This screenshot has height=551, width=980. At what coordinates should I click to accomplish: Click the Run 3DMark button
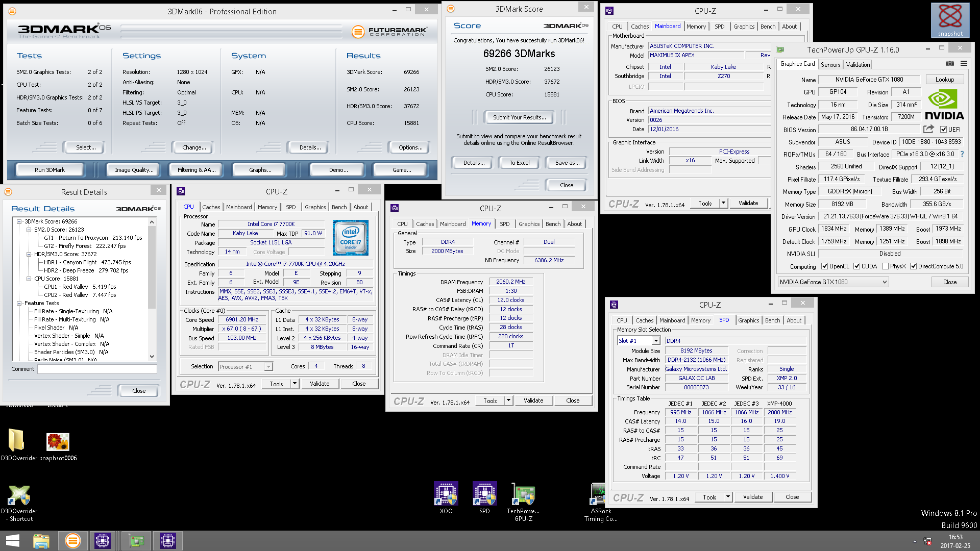(50, 170)
